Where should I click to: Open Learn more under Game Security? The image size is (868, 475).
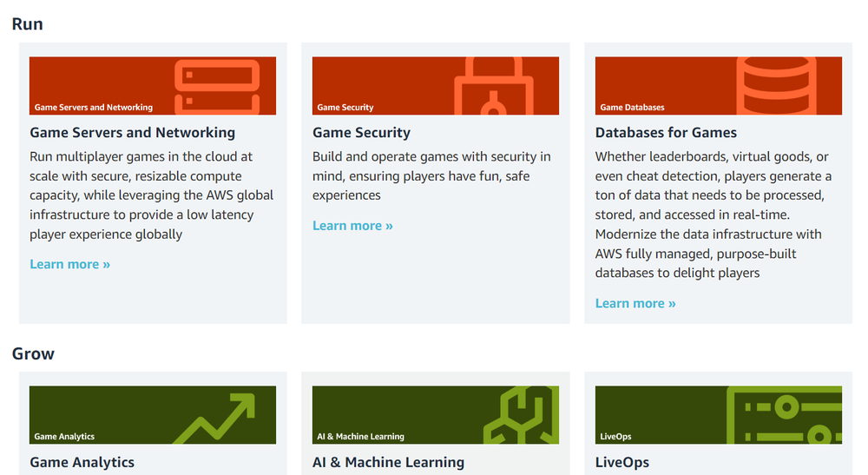[352, 226]
